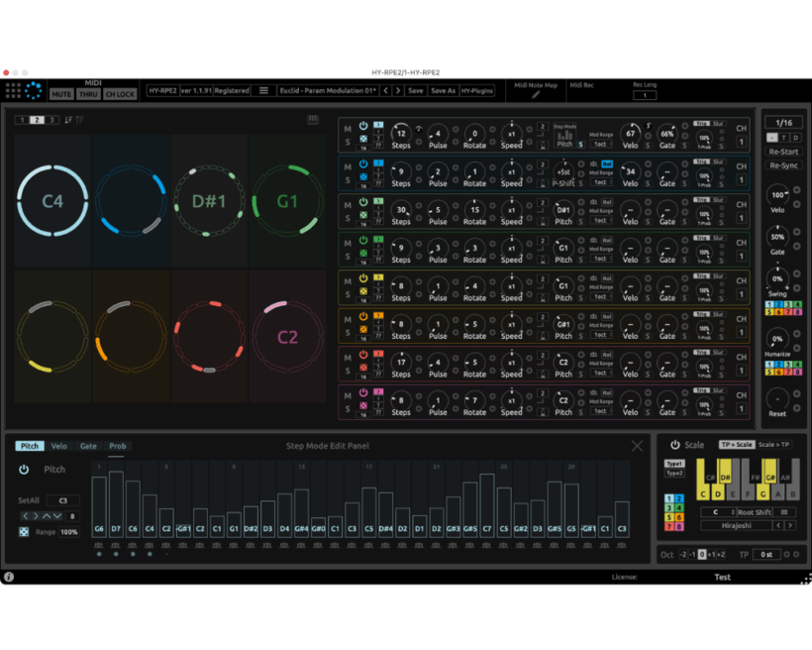Open the hamburger preset menu

[x=263, y=90]
